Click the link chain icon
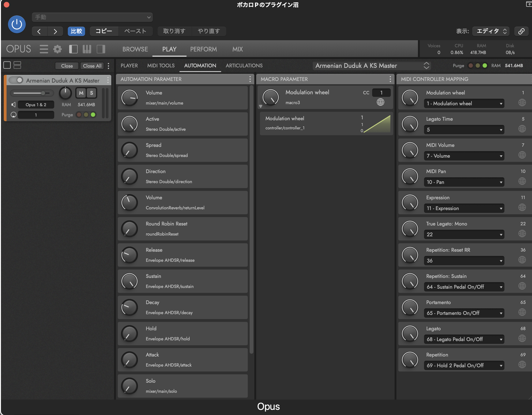 (x=521, y=31)
